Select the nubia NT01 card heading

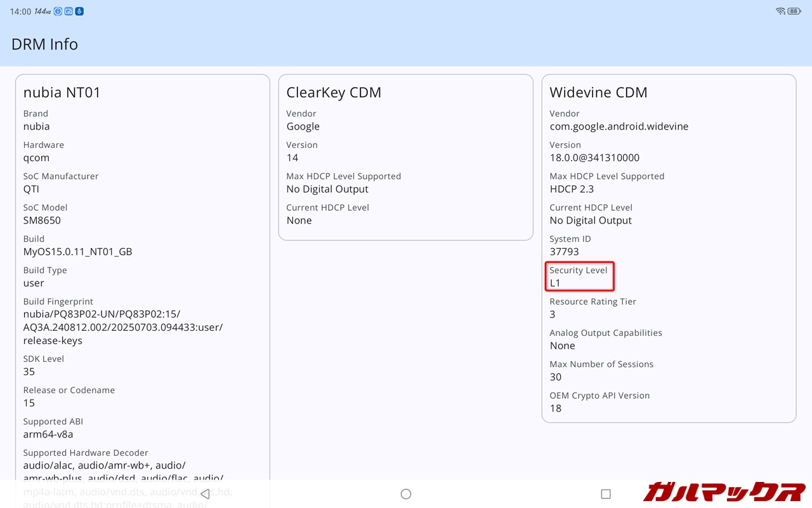[62, 93]
